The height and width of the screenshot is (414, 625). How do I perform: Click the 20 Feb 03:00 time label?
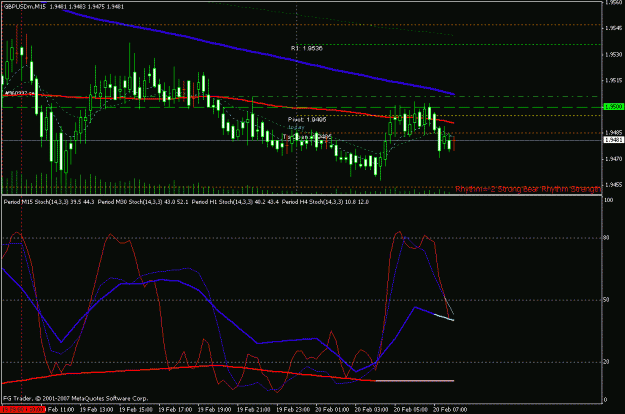[371, 410]
